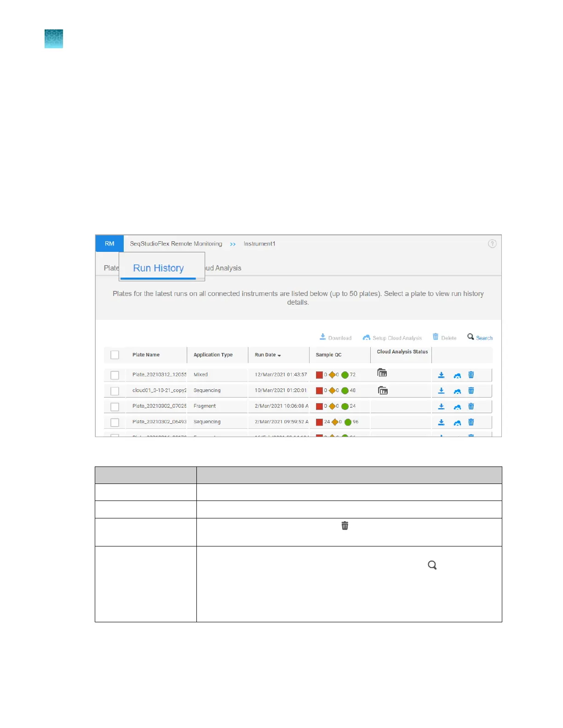
Task: Delete the Plate_20210302_07025 Fragment row
Action: (x=471, y=406)
